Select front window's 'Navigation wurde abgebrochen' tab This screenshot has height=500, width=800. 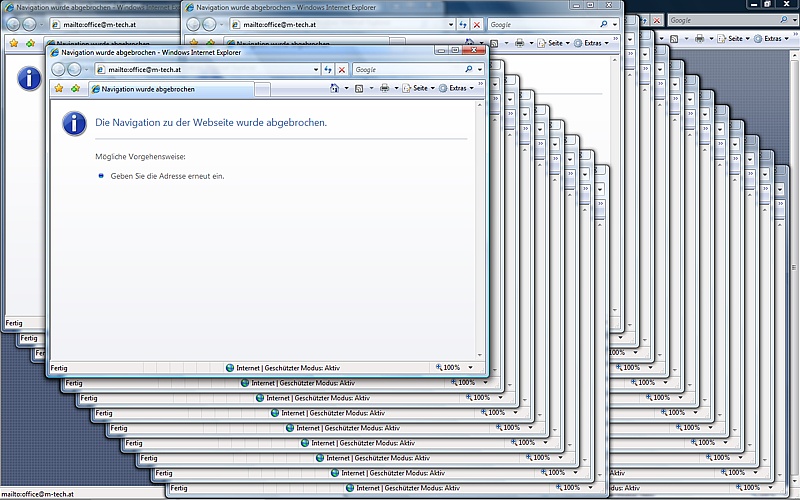tap(171, 89)
